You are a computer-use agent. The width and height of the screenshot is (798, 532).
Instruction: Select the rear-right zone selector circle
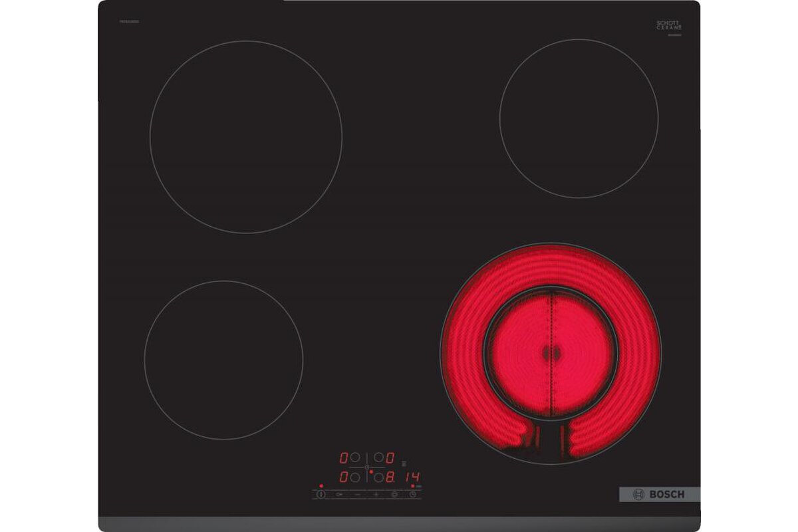pyautogui.click(x=378, y=458)
